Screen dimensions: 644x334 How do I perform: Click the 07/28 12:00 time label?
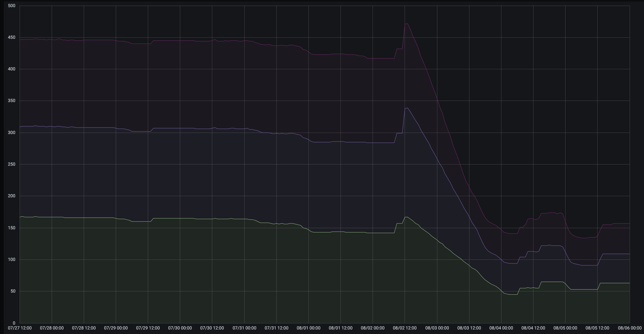pos(84,328)
